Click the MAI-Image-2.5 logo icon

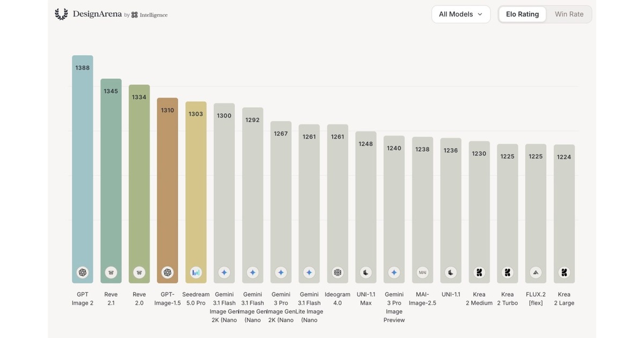(x=422, y=273)
